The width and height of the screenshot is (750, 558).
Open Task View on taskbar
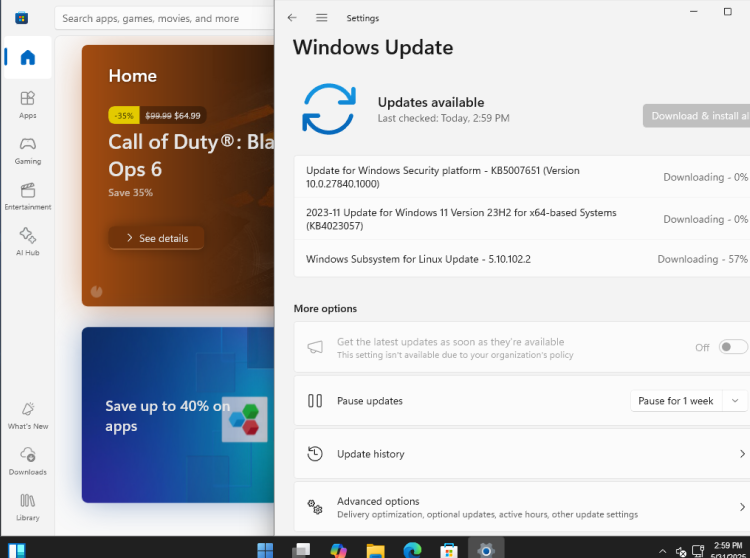point(301,550)
